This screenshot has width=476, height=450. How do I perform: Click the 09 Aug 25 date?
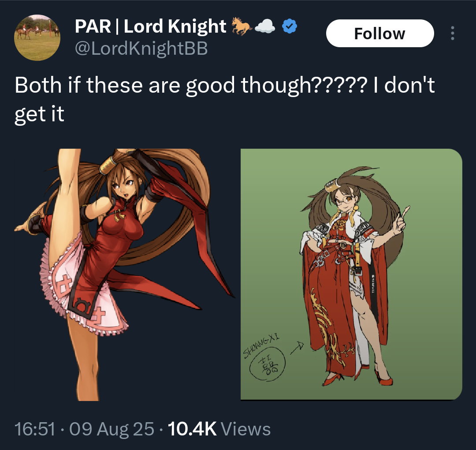112,429
